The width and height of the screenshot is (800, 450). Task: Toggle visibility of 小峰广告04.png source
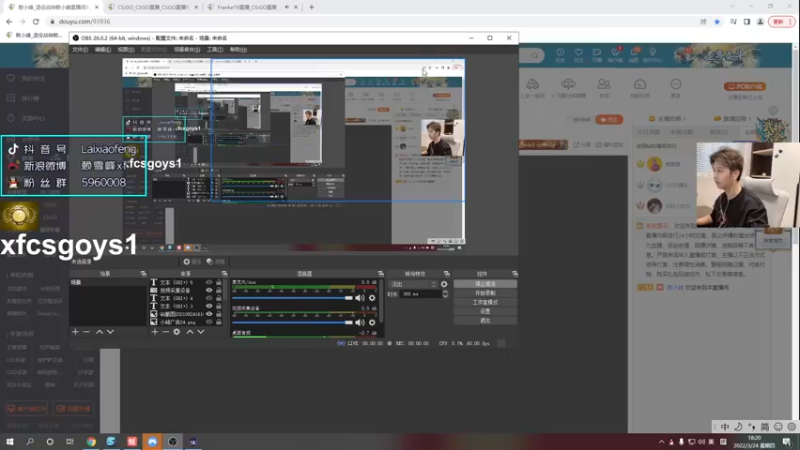tap(209, 322)
